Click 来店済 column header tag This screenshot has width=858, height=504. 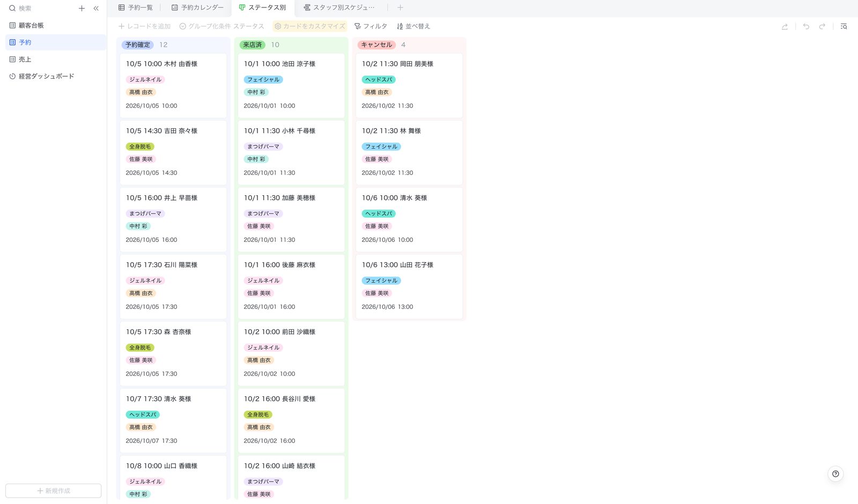coord(253,45)
